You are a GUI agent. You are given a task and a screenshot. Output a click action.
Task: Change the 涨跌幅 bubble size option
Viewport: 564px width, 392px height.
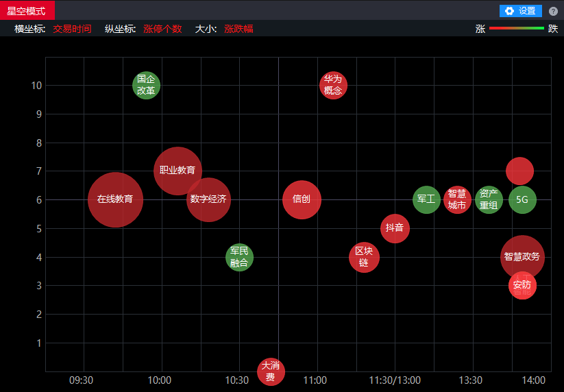[238, 29]
